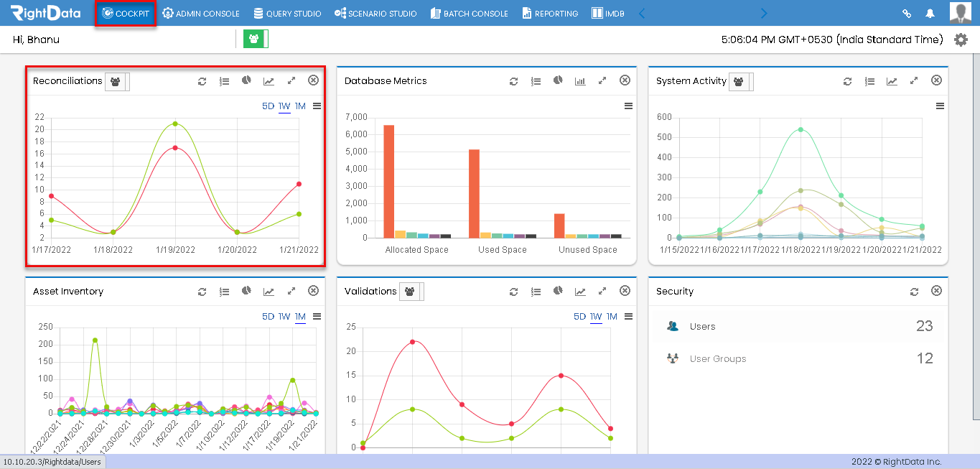Expand the Asset Inventory widget to fullscreen
The height and width of the screenshot is (469, 980).
click(291, 291)
